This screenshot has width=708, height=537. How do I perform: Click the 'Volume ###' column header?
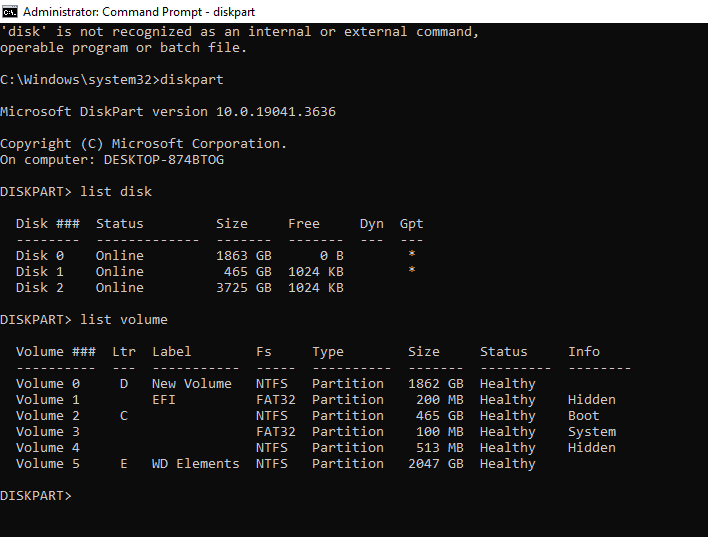[x=56, y=351]
